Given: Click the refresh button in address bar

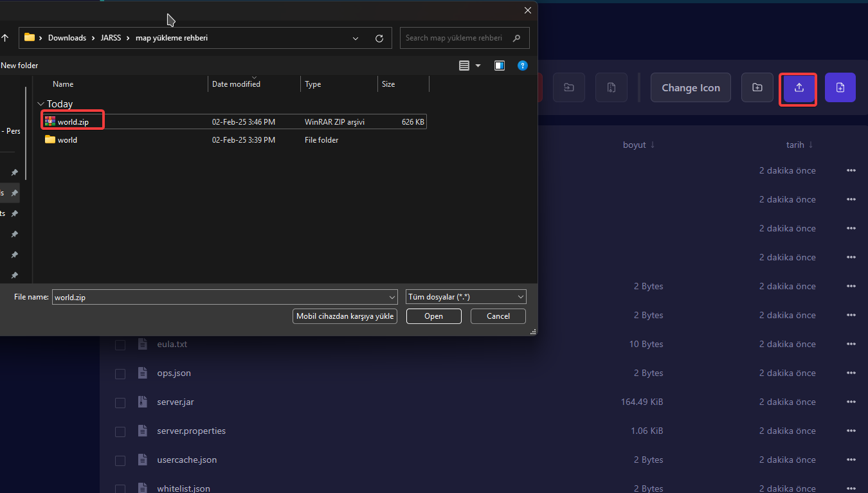Looking at the screenshot, I should click(x=379, y=38).
